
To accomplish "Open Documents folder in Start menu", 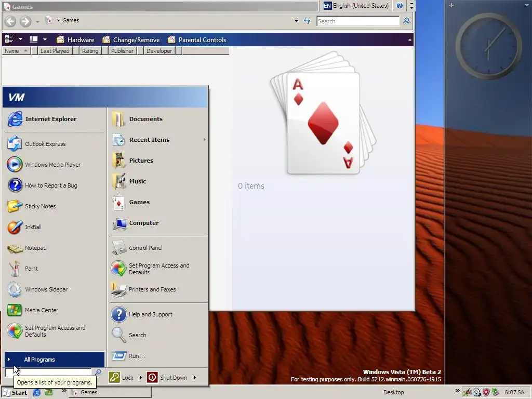I will tap(158, 119).
